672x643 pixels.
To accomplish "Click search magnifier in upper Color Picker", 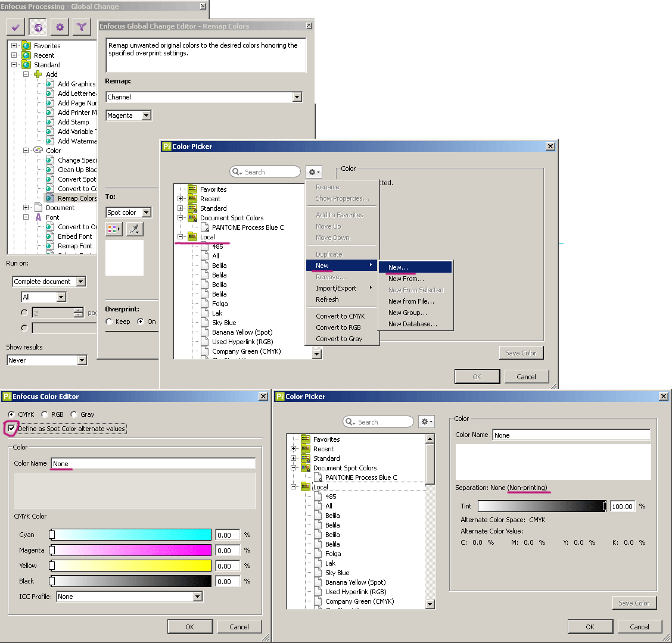I will pos(237,172).
